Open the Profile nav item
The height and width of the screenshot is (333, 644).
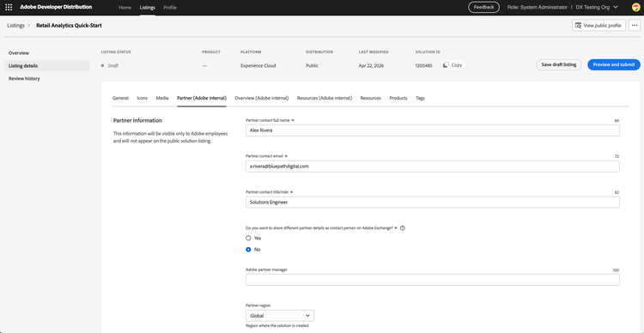coord(170,8)
